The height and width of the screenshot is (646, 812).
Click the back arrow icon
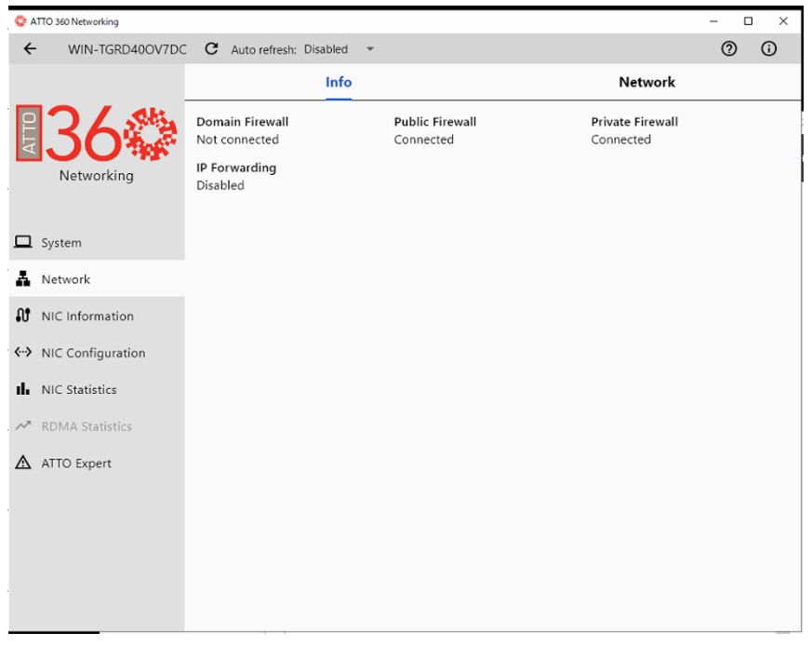pyautogui.click(x=30, y=48)
